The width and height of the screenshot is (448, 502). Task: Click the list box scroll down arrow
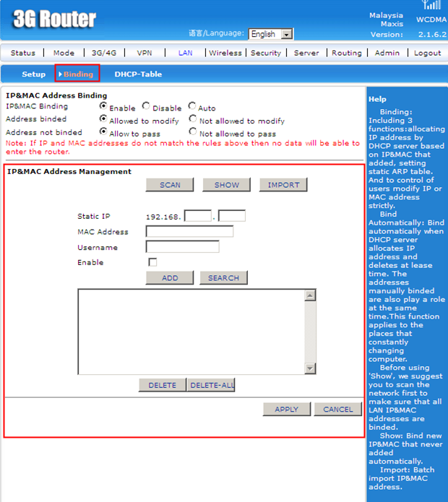click(311, 368)
